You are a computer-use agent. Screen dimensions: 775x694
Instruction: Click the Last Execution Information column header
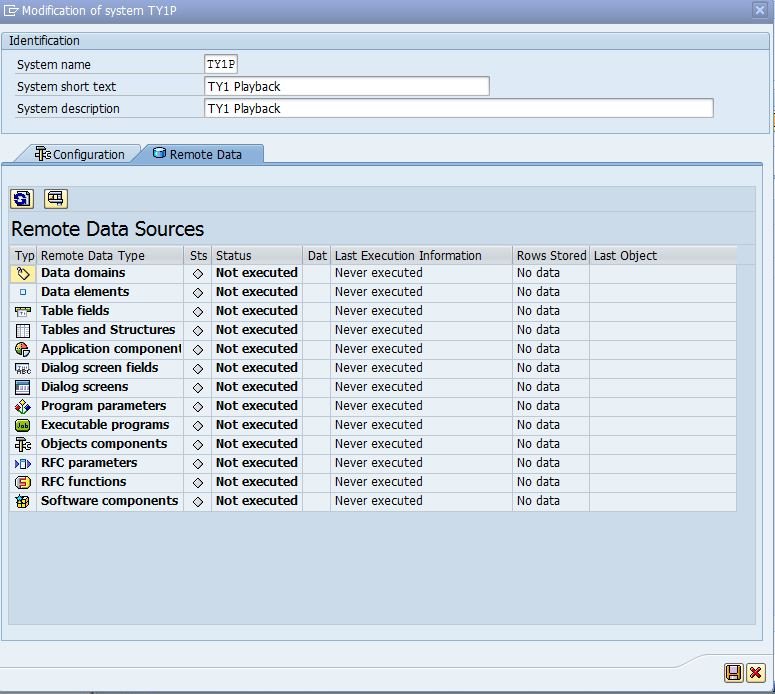[x=422, y=255]
